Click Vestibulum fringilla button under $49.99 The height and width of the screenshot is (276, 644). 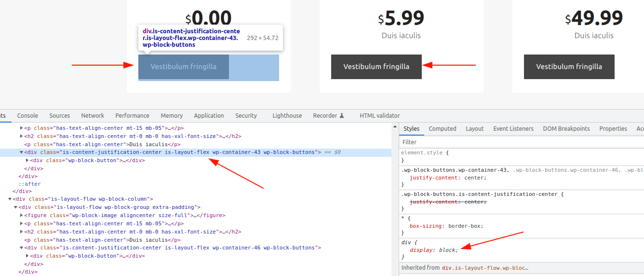point(569,67)
